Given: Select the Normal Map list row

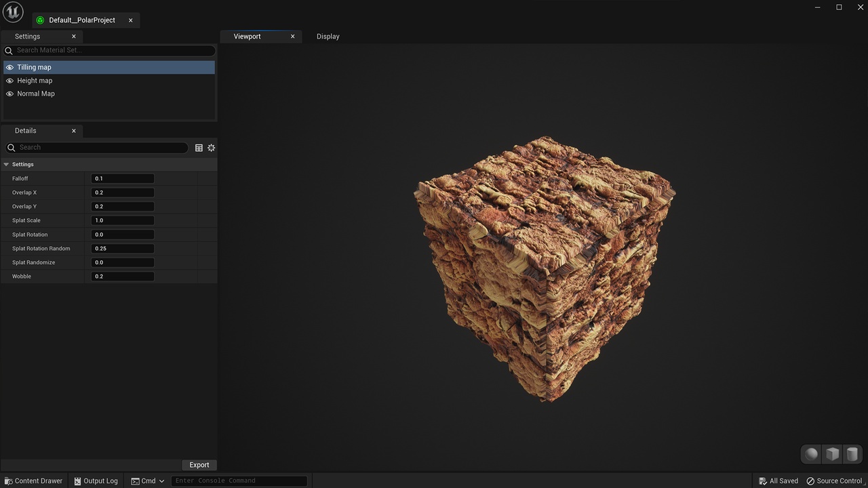Looking at the screenshot, I should point(109,94).
